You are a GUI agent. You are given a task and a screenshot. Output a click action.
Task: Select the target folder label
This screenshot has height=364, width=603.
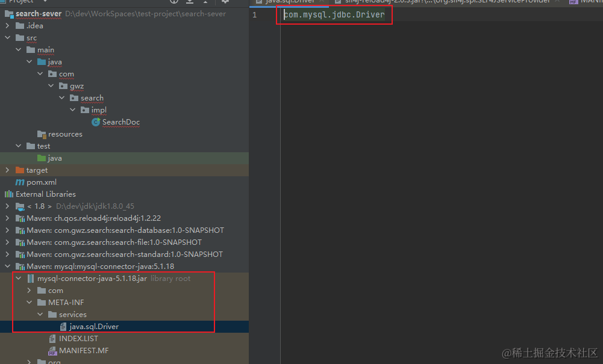[37, 170]
